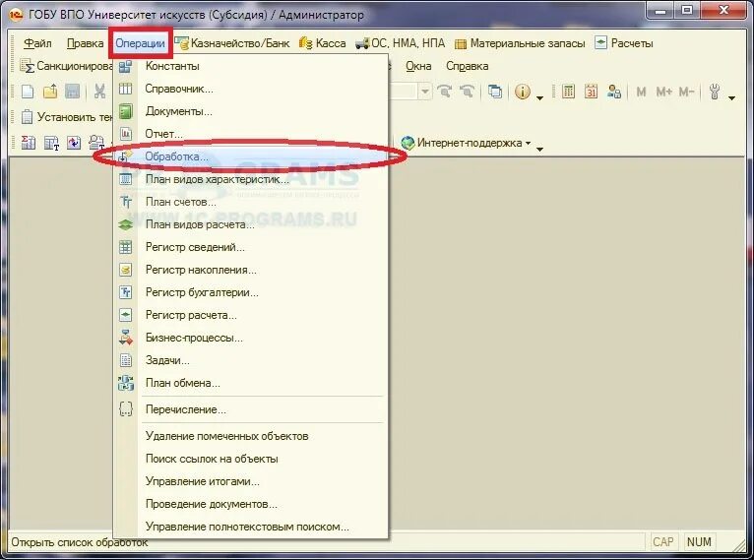Click the find previous icon
Screen dimensions: 754x560
tap(467, 91)
